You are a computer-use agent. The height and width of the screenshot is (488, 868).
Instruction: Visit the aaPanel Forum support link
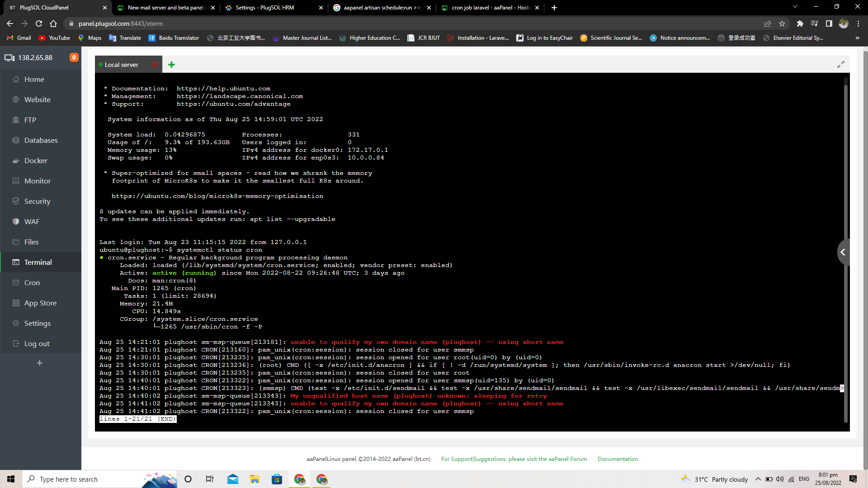point(514,459)
